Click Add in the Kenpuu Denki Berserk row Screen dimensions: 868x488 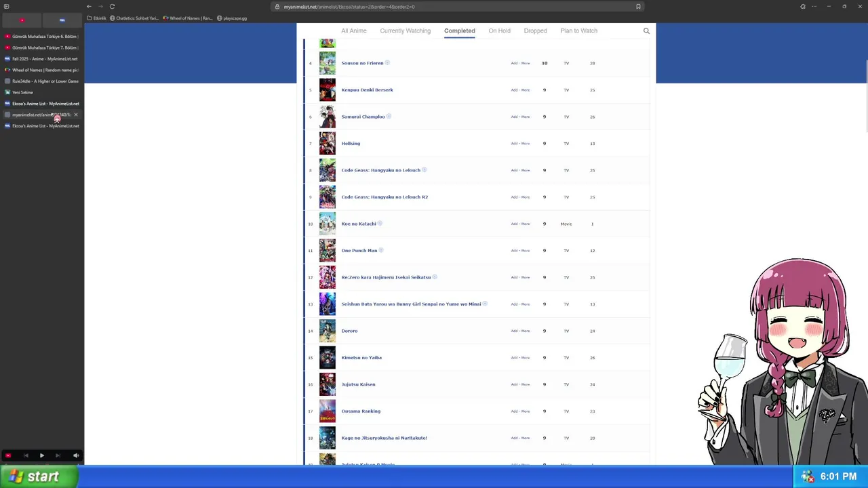pos(514,90)
